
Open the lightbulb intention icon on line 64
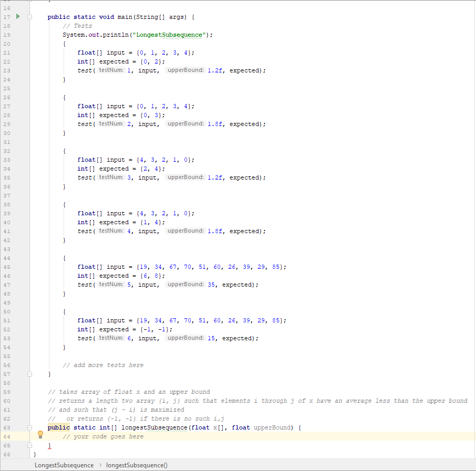click(40, 434)
